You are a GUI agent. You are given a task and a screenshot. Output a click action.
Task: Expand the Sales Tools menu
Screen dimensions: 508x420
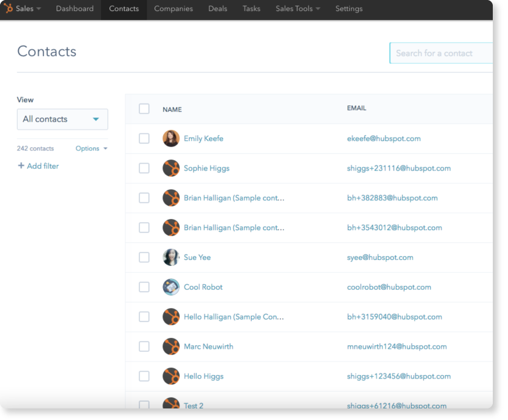point(297,9)
